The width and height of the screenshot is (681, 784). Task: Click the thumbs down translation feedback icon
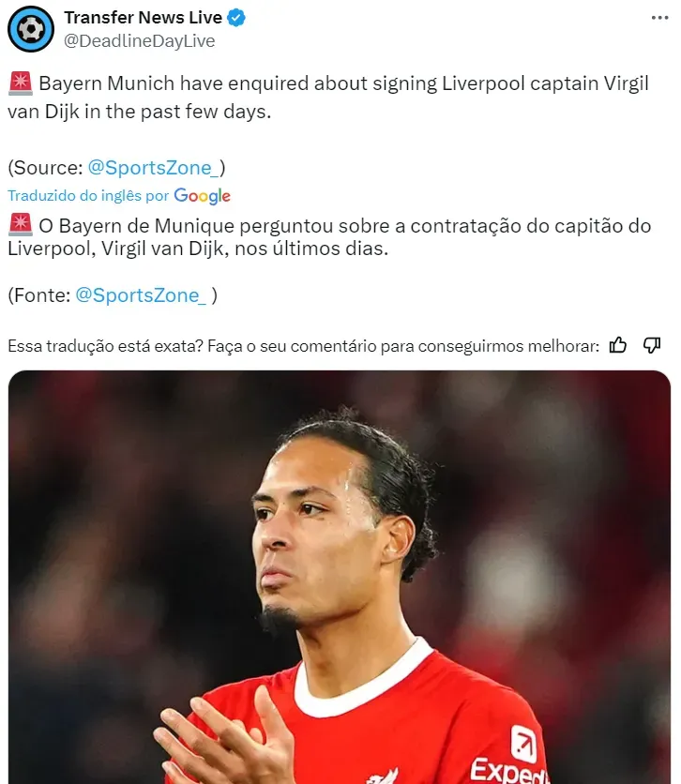click(x=652, y=345)
